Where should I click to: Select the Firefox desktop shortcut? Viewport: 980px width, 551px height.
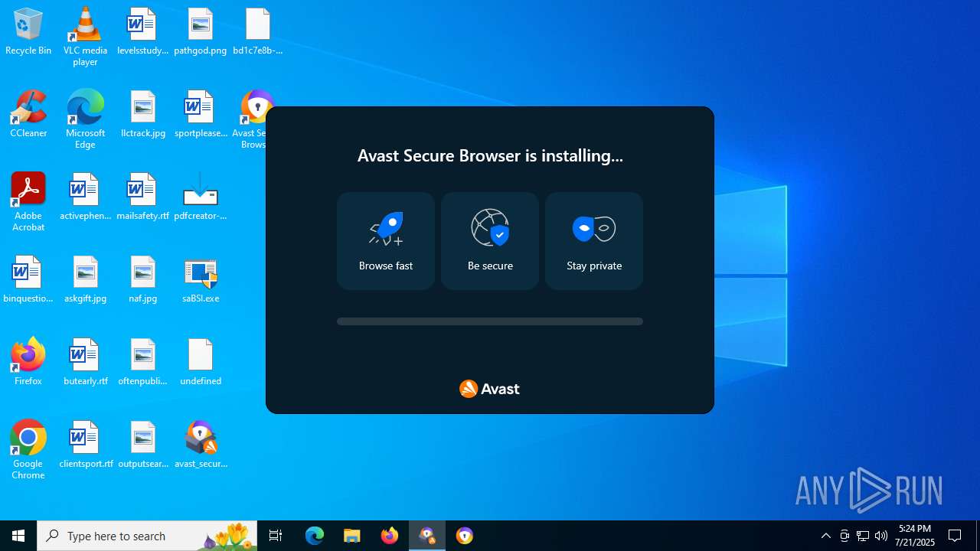(28, 363)
